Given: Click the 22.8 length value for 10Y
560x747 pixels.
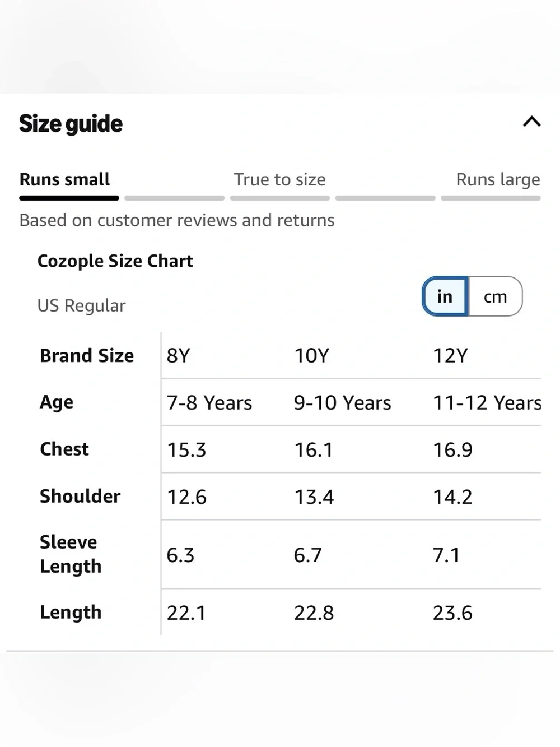Looking at the screenshot, I should [x=314, y=613].
